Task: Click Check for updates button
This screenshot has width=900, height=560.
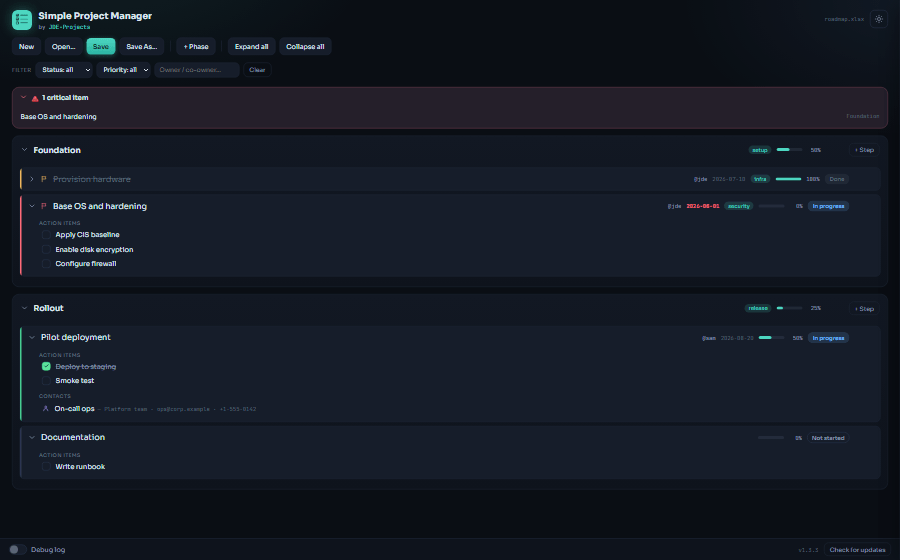Action: [x=857, y=550]
